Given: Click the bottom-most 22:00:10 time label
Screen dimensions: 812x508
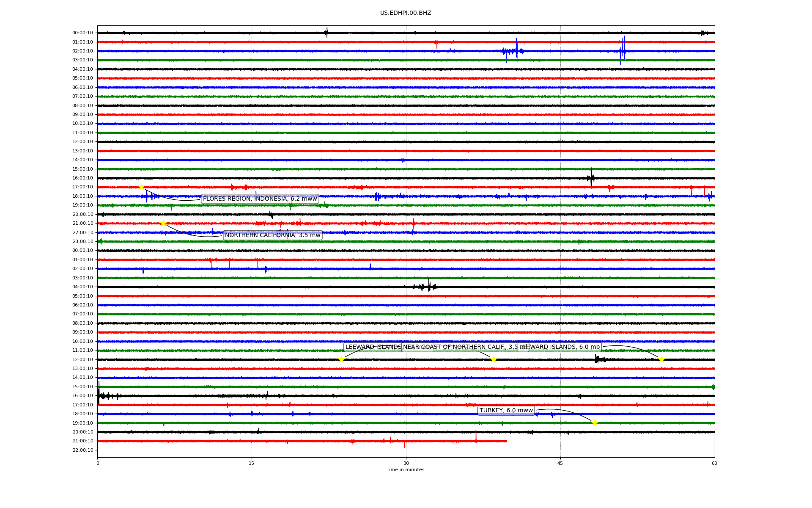Looking at the screenshot, I should click(x=82, y=450).
